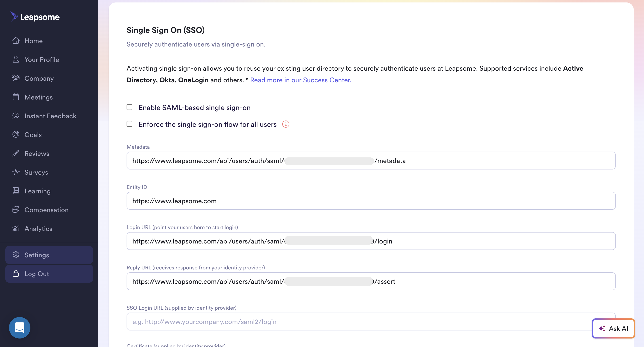Image resolution: width=644 pixels, height=347 pixels.
Task: Go to Instant Feedback section
Action: pyautogui.click(x=50, y=116)
